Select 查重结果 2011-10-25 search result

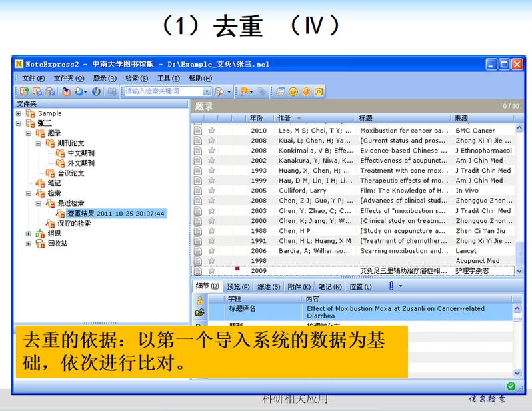point(116,214)
